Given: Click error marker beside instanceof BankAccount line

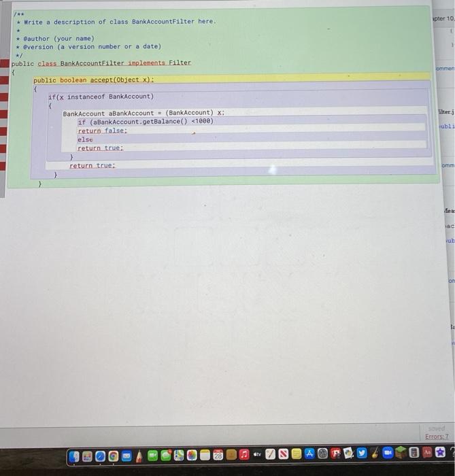Looking at the screenshot, I should (x=4, y=97).
